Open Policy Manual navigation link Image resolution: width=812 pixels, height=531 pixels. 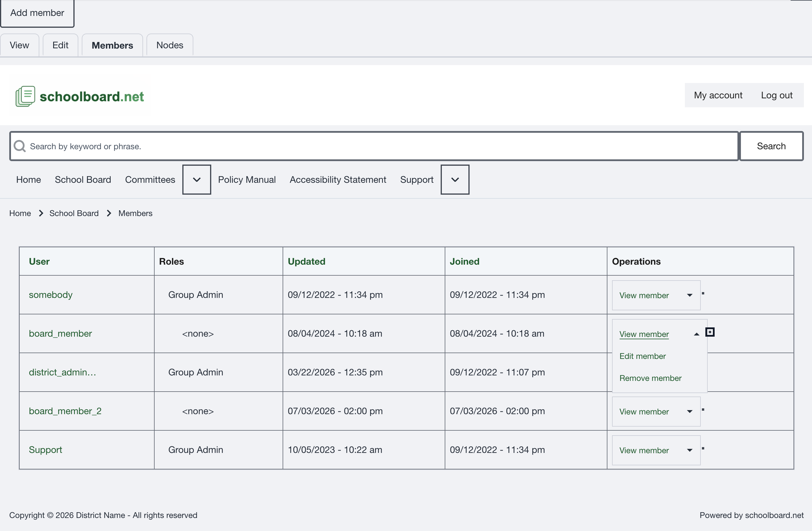click(247, 180)
